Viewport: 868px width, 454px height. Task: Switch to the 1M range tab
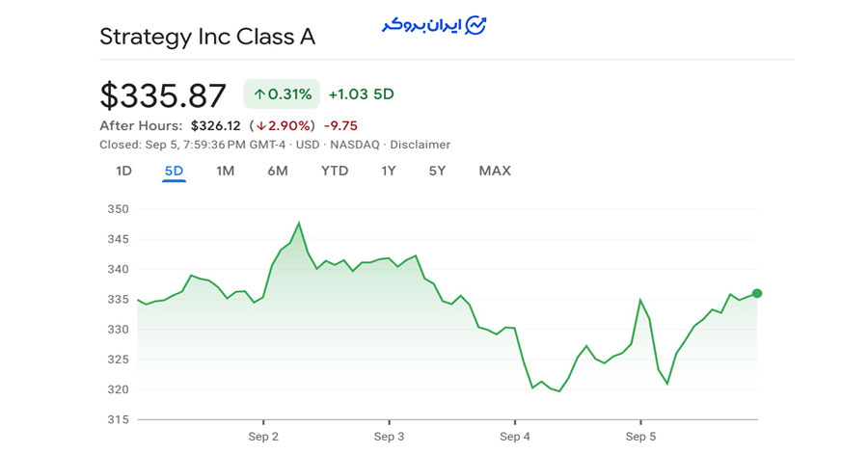(225, 172)
